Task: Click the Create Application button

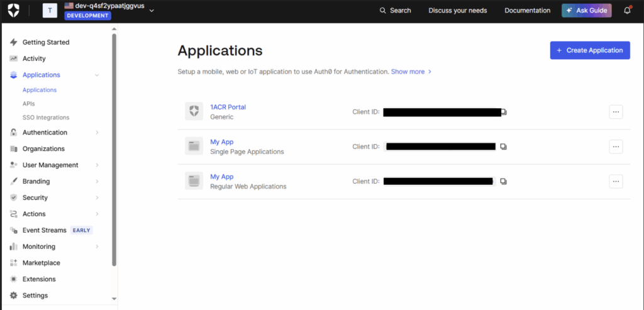Action: 589,50
